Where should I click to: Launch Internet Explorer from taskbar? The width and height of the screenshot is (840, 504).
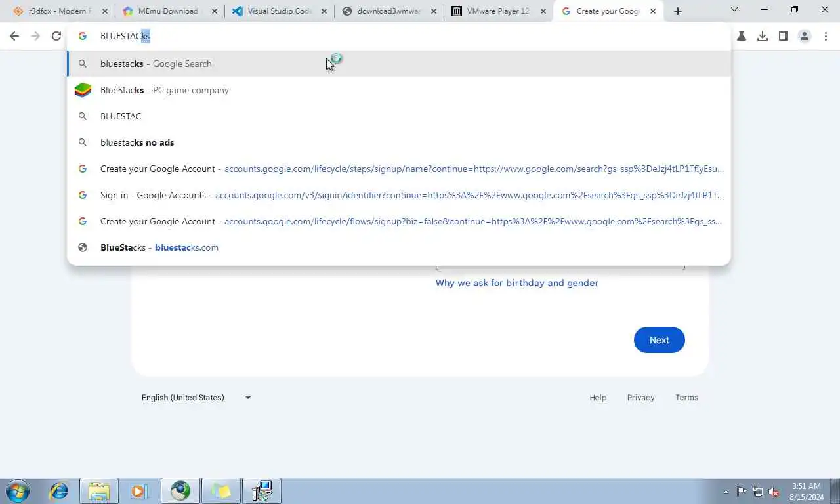(x=59, y=491)
